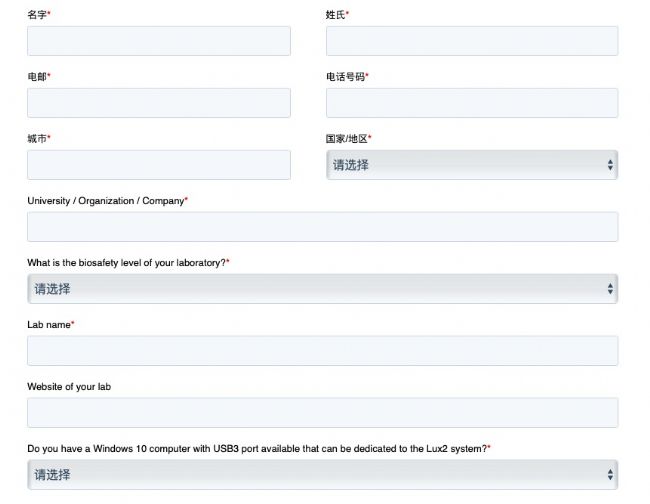Focus the 电邮 email input field
Screen dimensions: 650x504
tap(159, 103)
